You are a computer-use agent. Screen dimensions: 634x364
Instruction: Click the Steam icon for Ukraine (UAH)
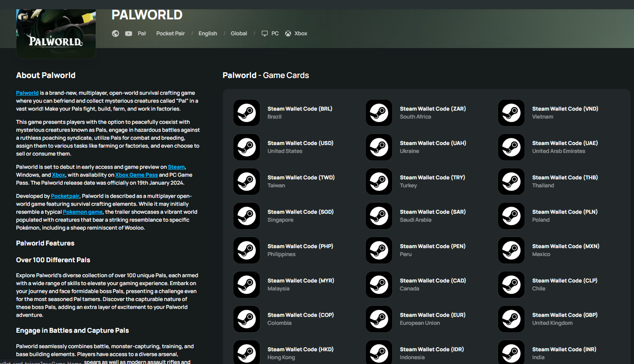379,147
